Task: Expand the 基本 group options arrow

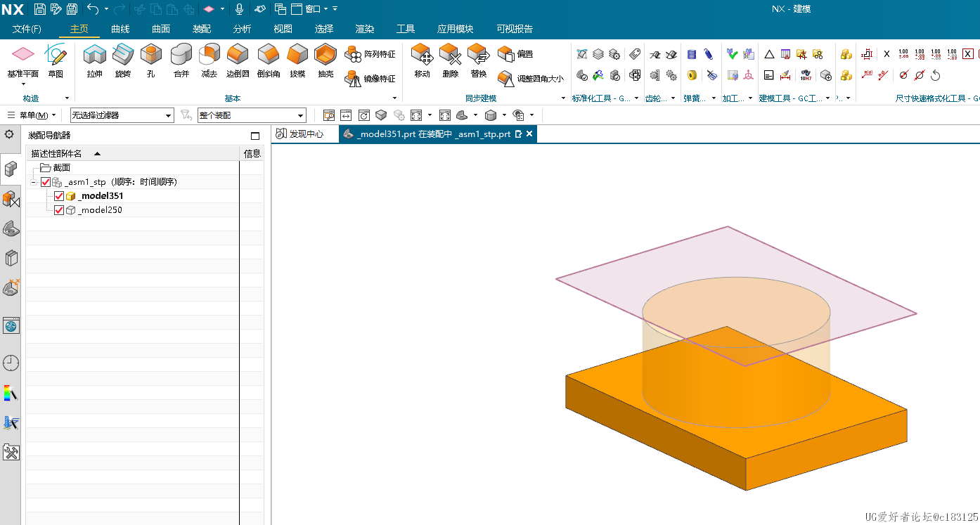Action: (394, 98)
